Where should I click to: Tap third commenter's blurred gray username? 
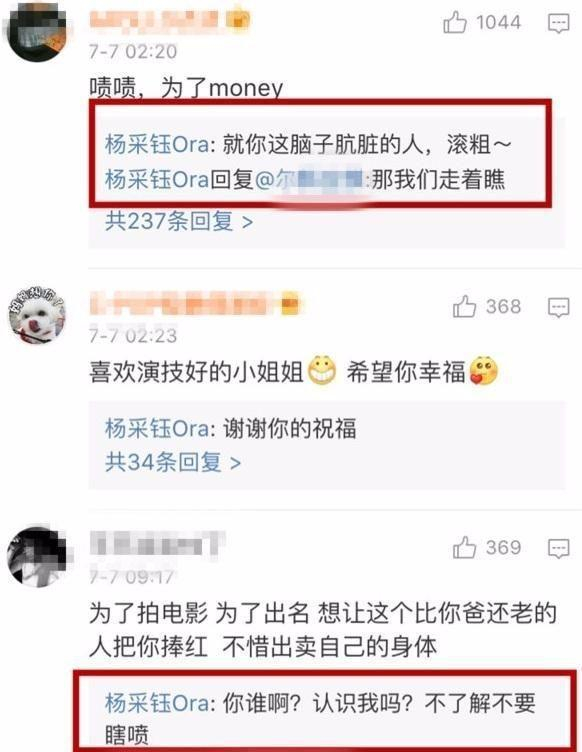[158, 544]
